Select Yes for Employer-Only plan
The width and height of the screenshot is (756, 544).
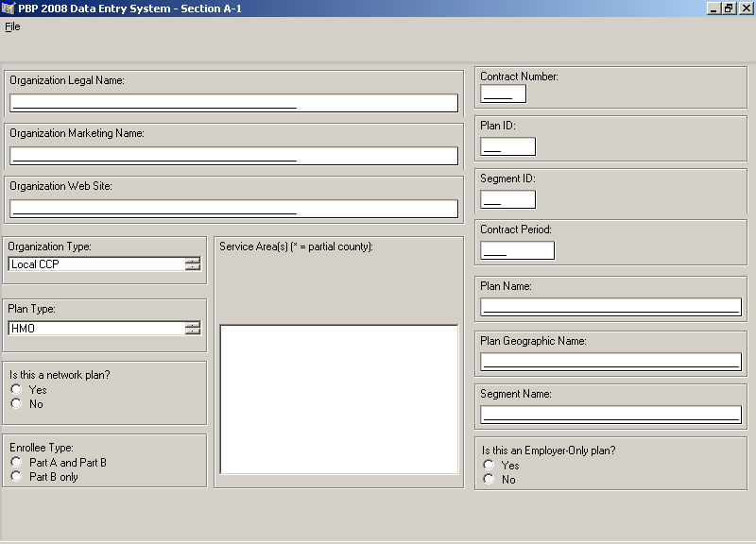pyautogui.click(x=489, y=466)
